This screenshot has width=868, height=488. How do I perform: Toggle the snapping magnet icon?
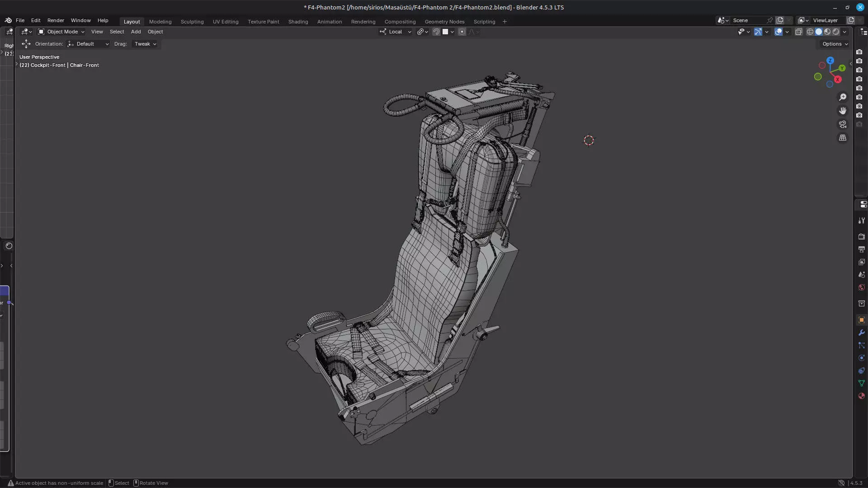pyautogui.click(x=436, y=32)
